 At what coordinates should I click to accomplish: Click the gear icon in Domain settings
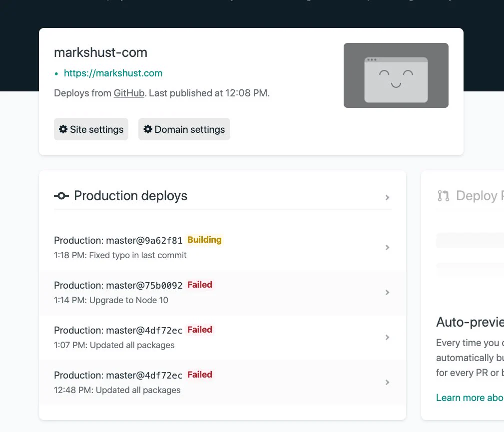[x=147, y=129]
